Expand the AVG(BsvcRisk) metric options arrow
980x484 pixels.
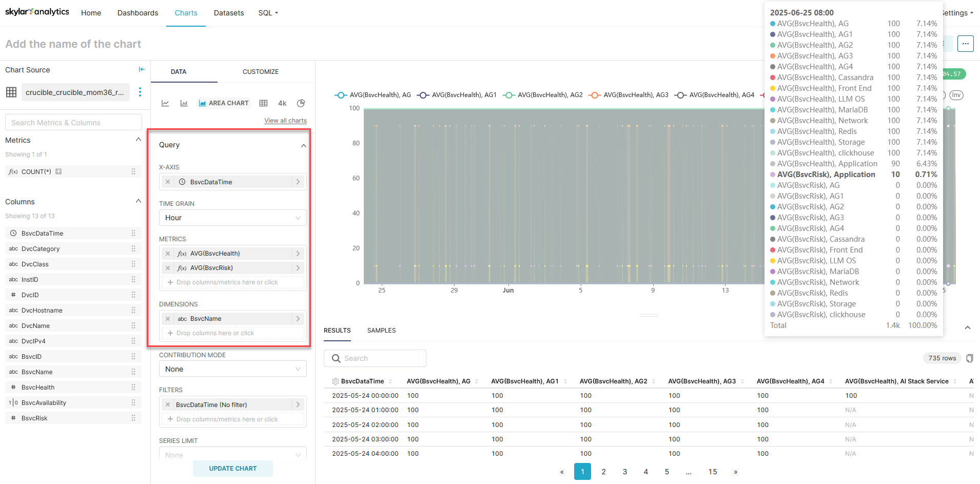(298, 268)
